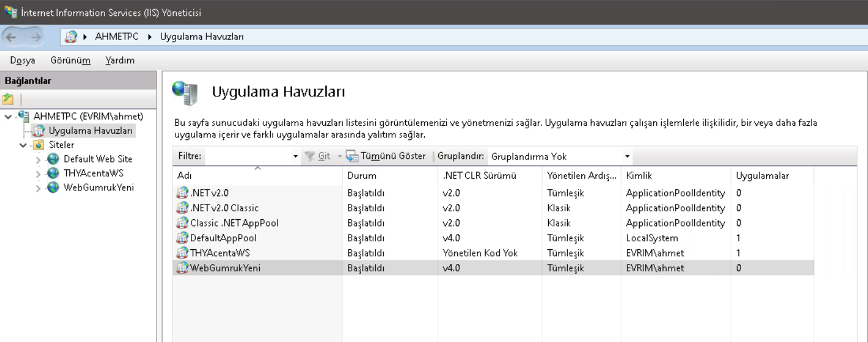Click the Git filter funnel icon
The width and height of the screenshot is (868, 342).
click(x=311, y=156)
